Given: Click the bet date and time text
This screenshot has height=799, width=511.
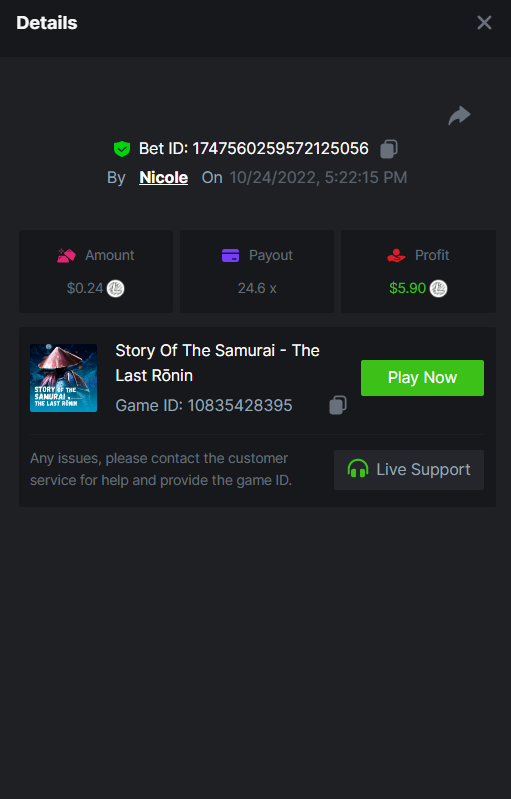Looking at the screenshot, I should pos(318,177).
